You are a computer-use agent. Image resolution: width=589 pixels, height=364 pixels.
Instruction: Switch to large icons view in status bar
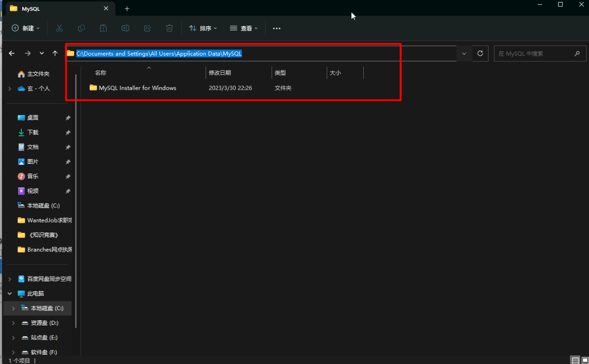[584, 360]
